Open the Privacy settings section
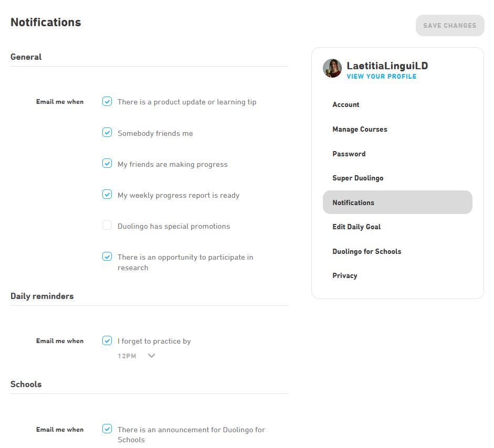This screenshot has height=448, width=494. click(x=344, y=275)
